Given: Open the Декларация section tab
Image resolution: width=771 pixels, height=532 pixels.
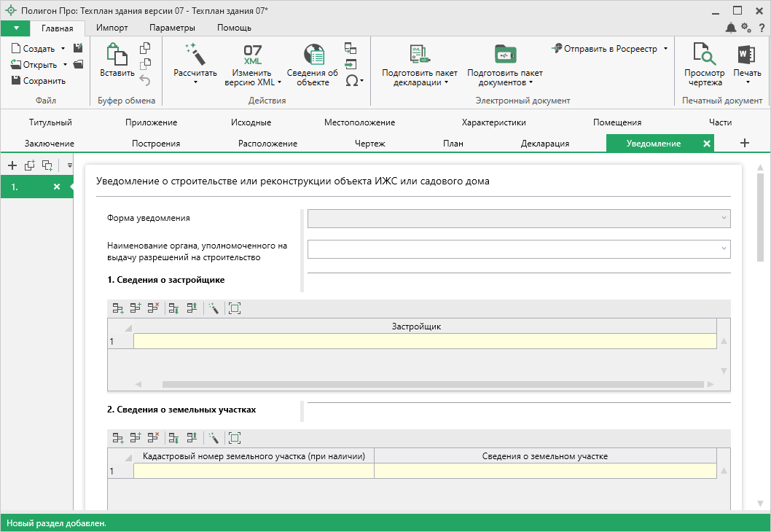Looking at the screenshot, I should click(x=544, y=144).
